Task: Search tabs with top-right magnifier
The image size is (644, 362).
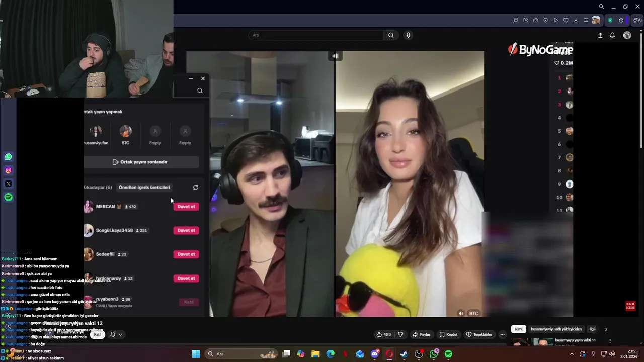Action: [601, 7]
